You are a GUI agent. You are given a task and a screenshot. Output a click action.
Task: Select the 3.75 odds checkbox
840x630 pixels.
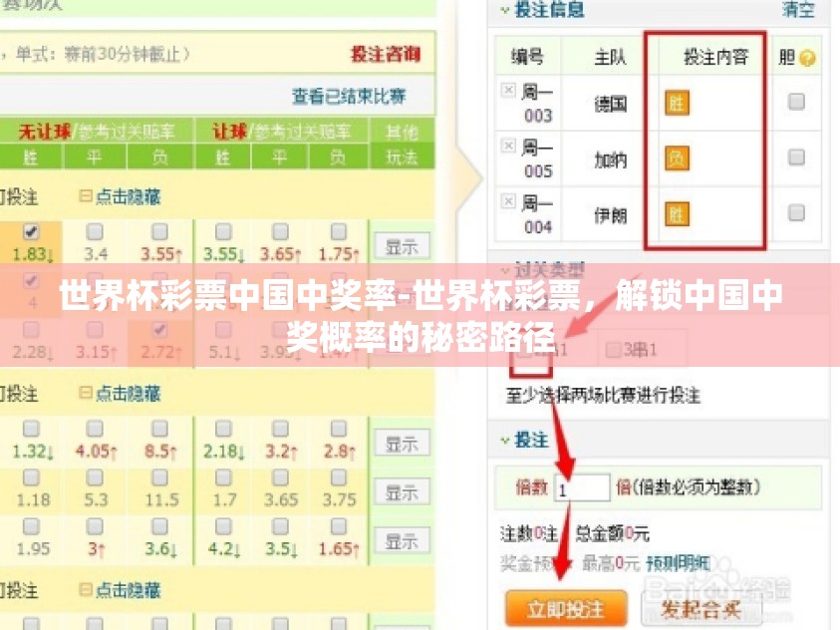tap(339, 477)
